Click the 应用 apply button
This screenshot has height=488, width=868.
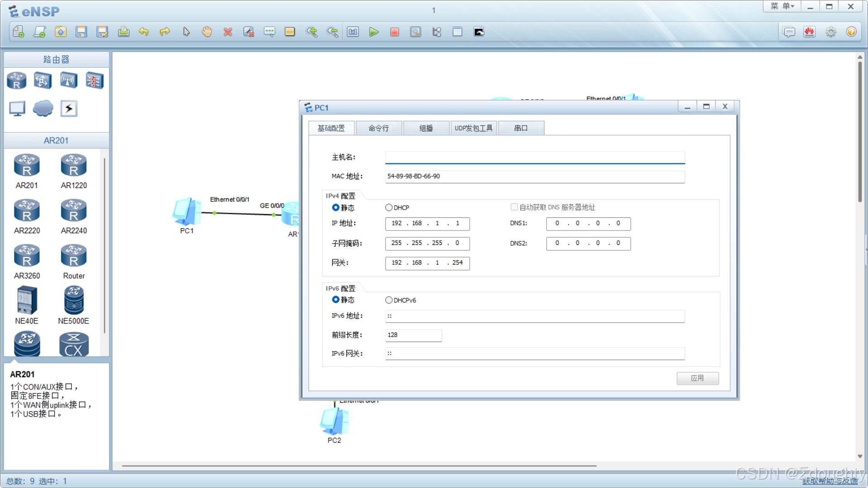(x=698, y=378)
